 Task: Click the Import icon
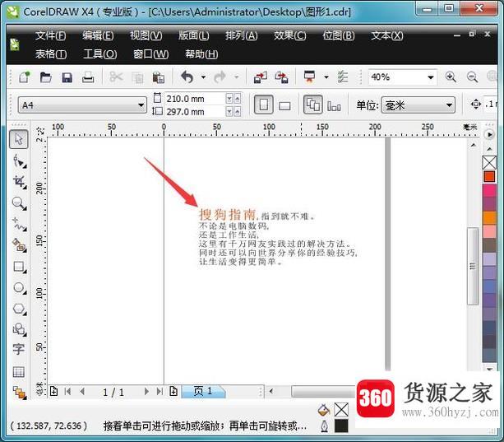coord(261,77)
